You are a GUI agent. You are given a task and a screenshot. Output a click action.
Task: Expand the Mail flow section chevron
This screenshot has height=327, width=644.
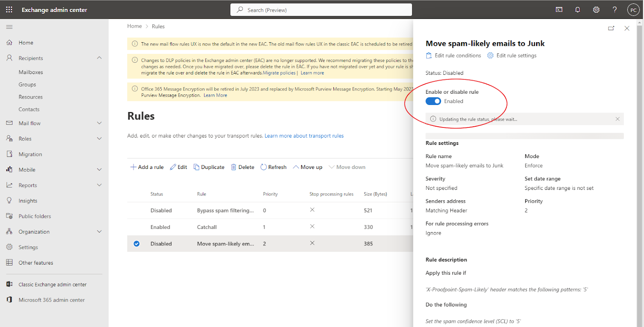99,123
